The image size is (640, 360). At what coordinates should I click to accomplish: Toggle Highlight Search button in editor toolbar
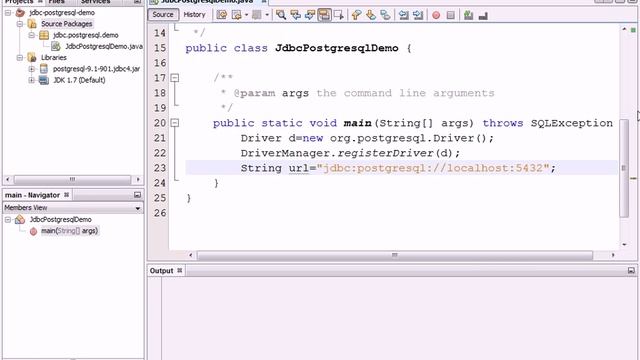pyautogui.click(x=324, y=15)
